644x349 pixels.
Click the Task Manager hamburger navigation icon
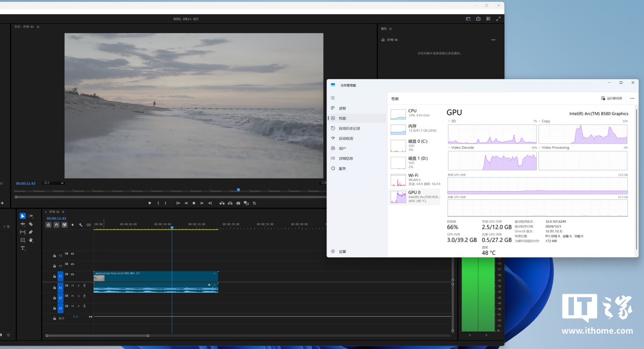pos(333,98)
